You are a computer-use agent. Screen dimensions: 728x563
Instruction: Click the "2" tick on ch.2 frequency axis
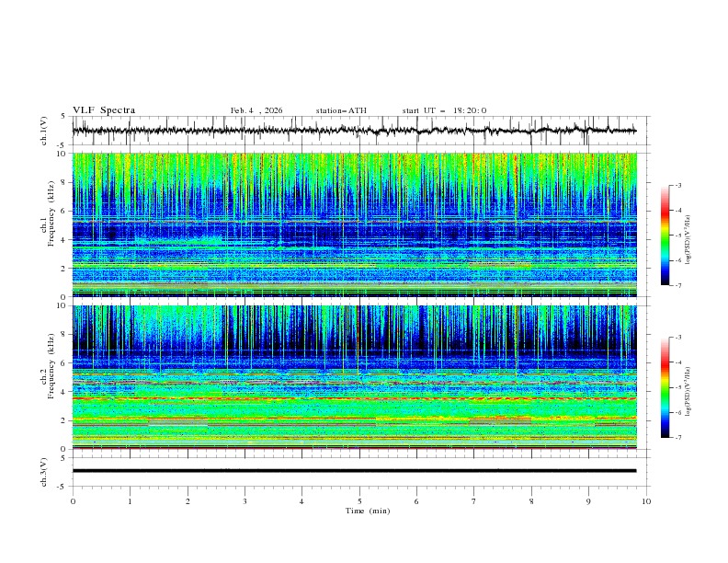click(65, 420)
